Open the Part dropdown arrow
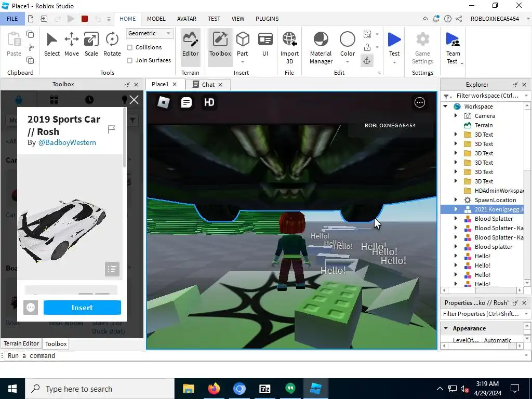The image size is (532, 399). [x=243, y=62]
